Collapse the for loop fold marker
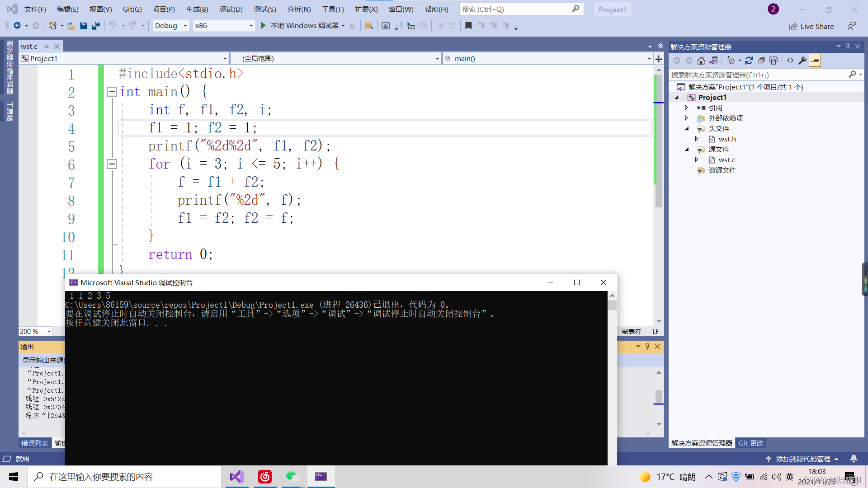The image size is (868, 488). (112, 164)
